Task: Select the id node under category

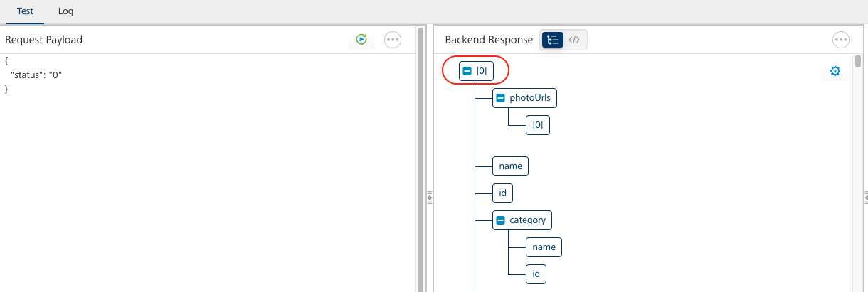Action: tap(536, 274)
